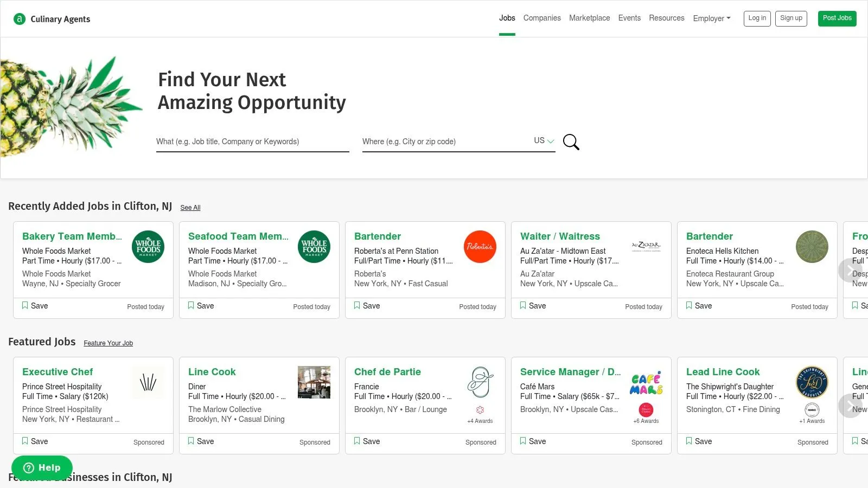The height and width of the screenshot is (488, 868).
Task: Click Whole Foods logo on Bakery Team Member card
Action: (148, 247)
